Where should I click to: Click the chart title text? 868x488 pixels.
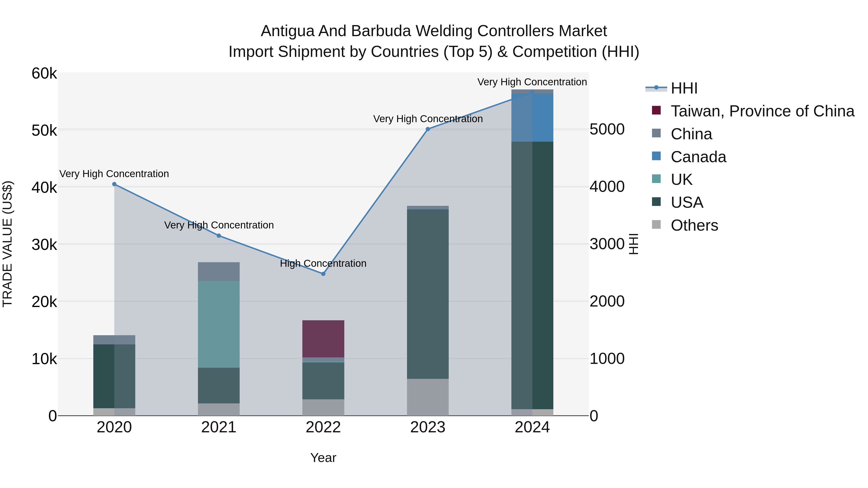pos(434,41)
